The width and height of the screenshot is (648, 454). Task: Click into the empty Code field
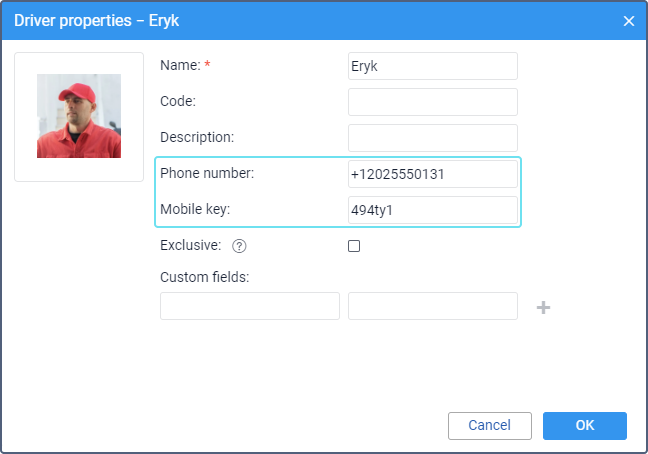(x=432, y=102)
